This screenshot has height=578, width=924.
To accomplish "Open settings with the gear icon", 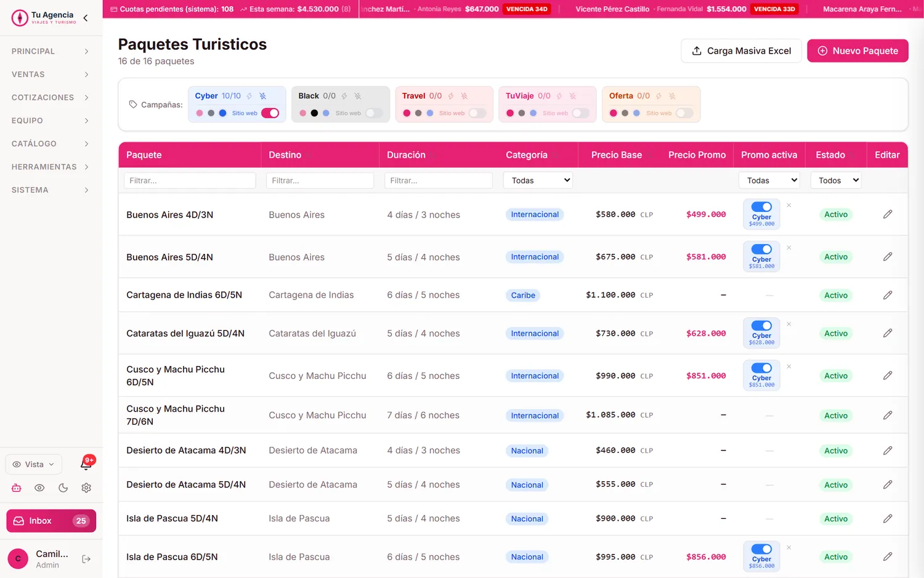I will pos(86,488).
